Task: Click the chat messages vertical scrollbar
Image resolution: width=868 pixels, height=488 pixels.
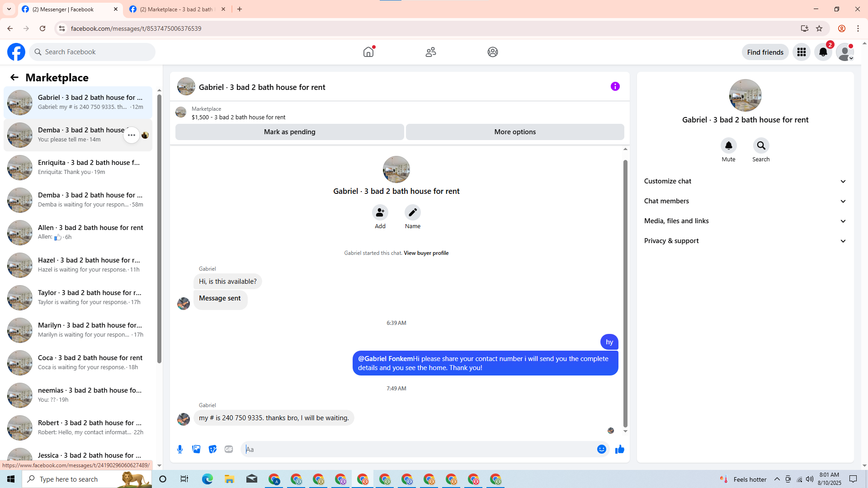Action: (x=625, y=294)
